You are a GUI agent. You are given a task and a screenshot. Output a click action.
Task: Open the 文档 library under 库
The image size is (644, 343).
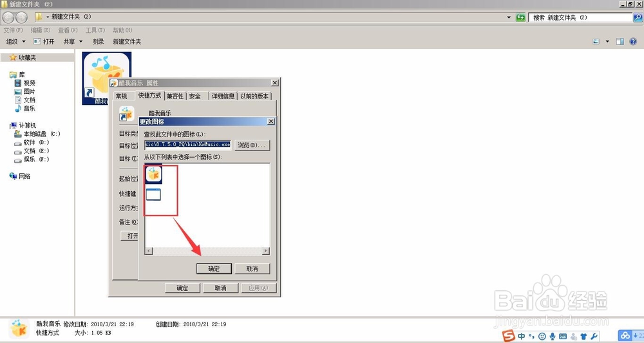click(25, 100)
